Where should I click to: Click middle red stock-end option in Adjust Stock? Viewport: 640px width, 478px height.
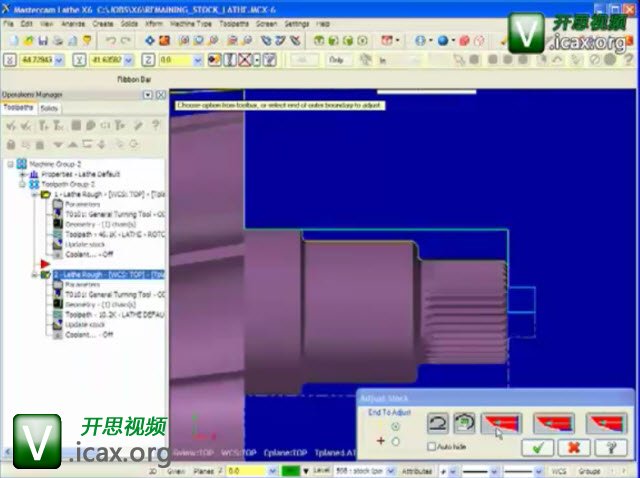coord(554,423)
